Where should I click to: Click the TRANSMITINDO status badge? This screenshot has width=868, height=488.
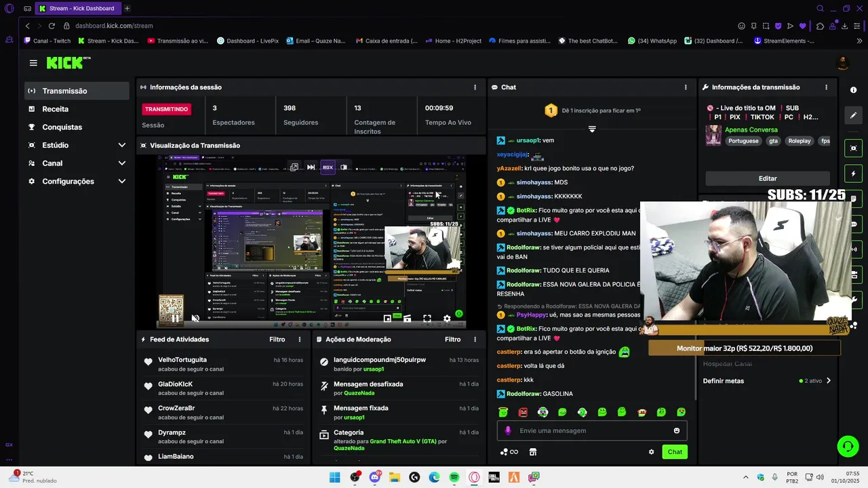(x=166, y=109)
